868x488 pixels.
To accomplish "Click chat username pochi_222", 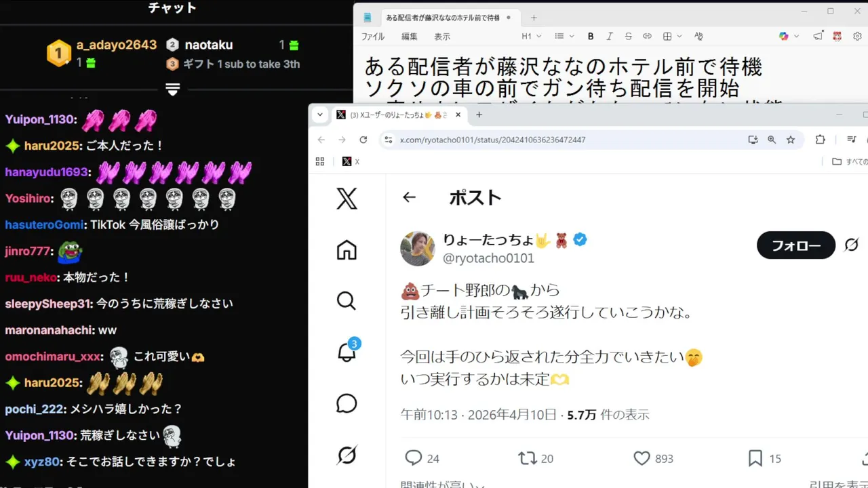I will (x=35, y=409).
